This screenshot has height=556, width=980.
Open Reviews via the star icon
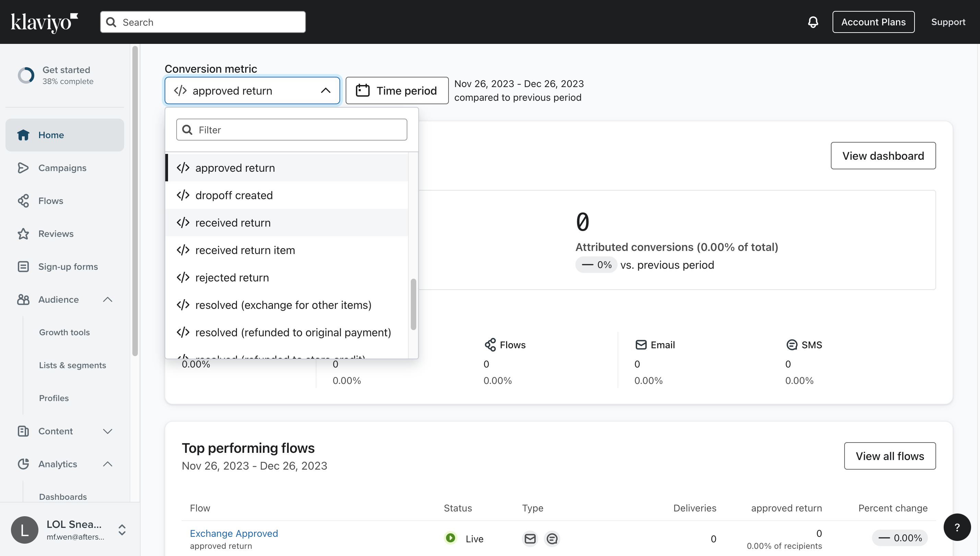click(23, 234)
